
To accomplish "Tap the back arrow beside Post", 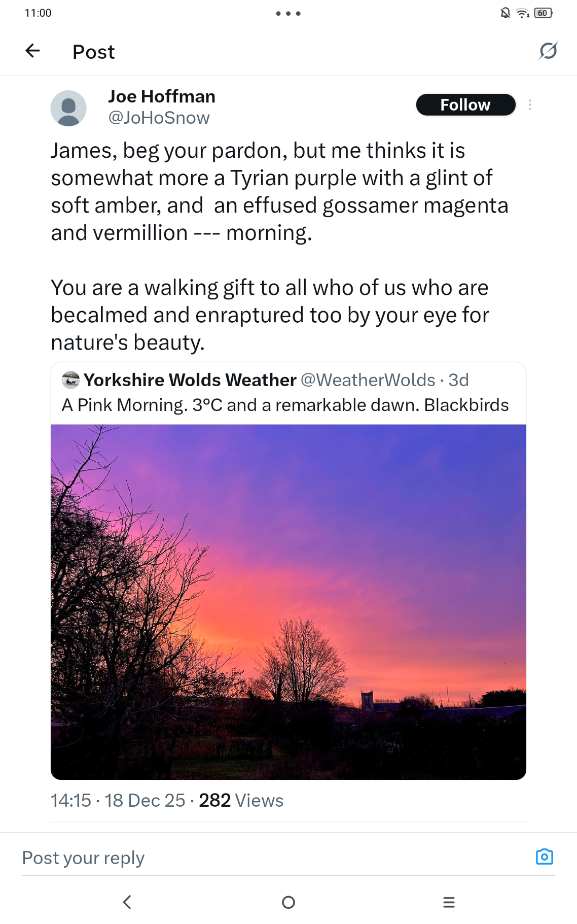I will (x=33, y=51).
